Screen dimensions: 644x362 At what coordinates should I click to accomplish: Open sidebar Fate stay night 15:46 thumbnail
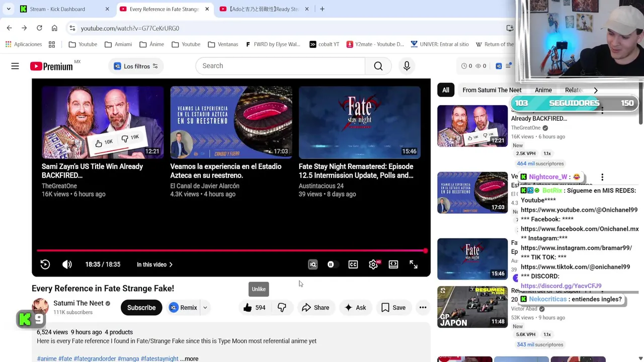pyautogui.click(x=472, y=259)
